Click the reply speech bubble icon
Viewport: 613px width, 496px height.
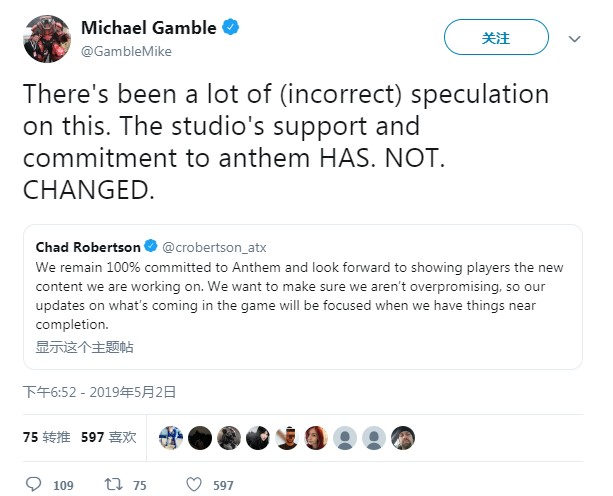34,484
